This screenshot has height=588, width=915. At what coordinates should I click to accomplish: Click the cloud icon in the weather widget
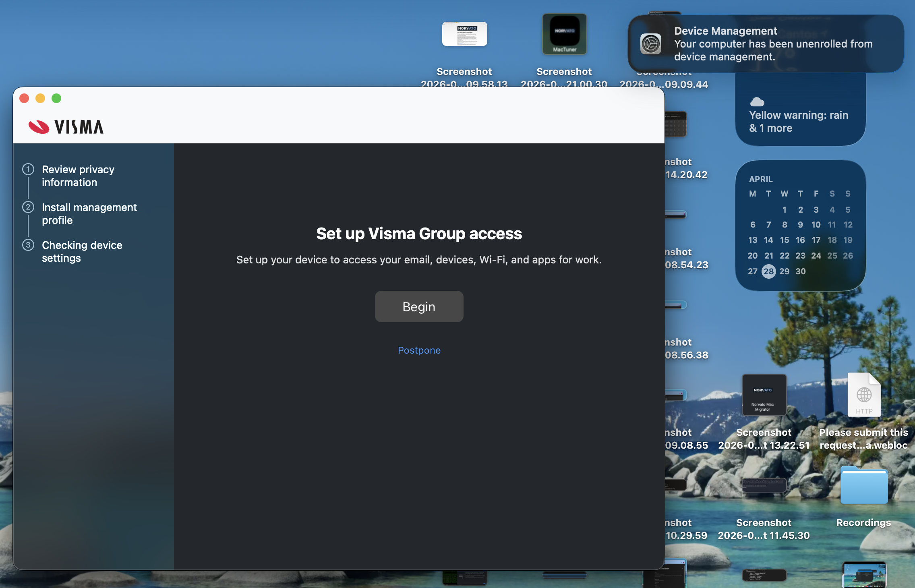[x=757, y=101]
